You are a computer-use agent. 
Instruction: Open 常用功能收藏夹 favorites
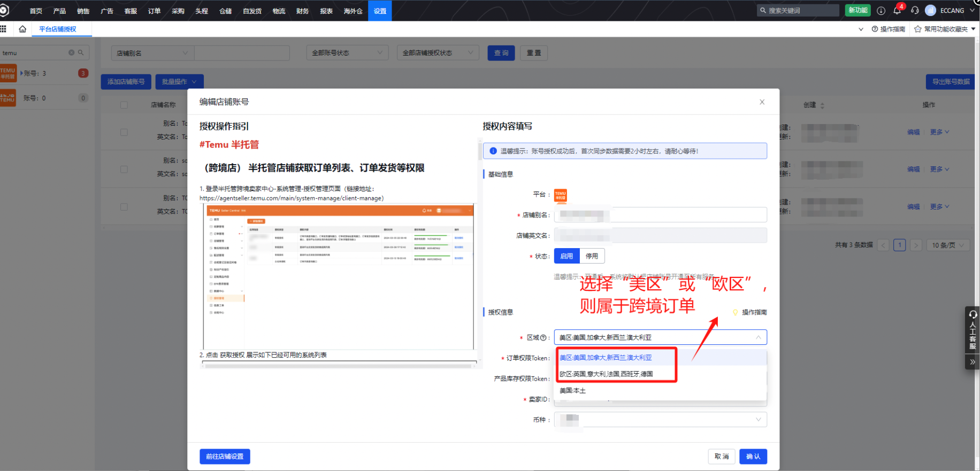coord(945,29)
